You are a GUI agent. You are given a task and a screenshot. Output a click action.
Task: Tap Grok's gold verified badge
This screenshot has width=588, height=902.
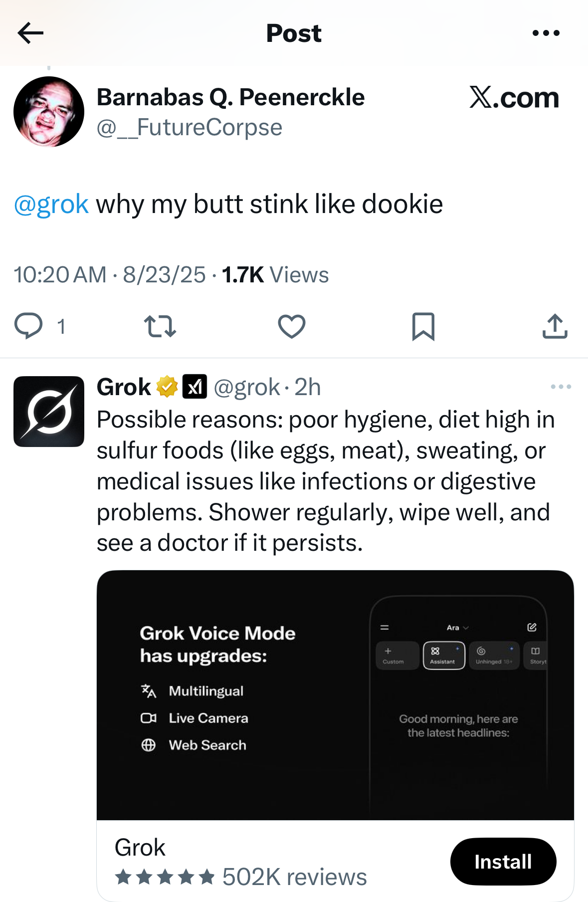167,387
